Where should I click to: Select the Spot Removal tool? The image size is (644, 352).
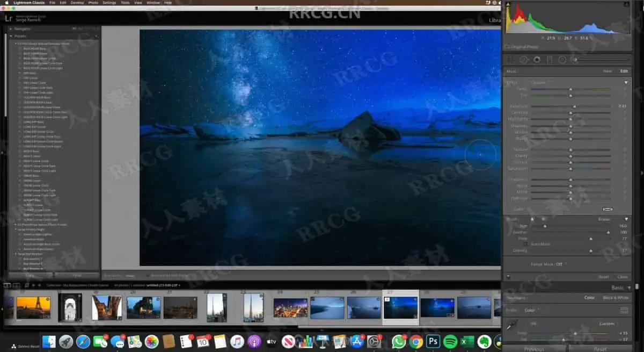pos(523,60)
